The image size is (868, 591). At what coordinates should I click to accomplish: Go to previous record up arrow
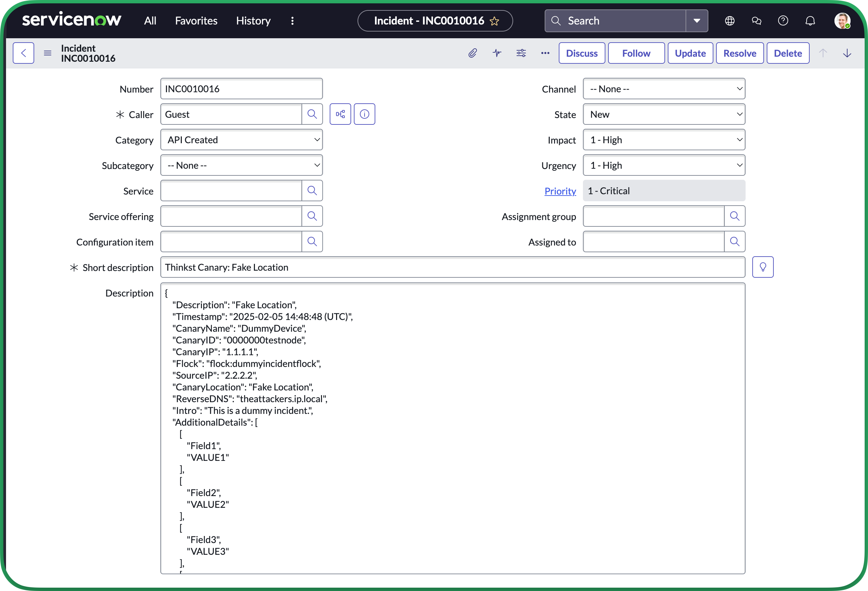(x=823, y=53)
